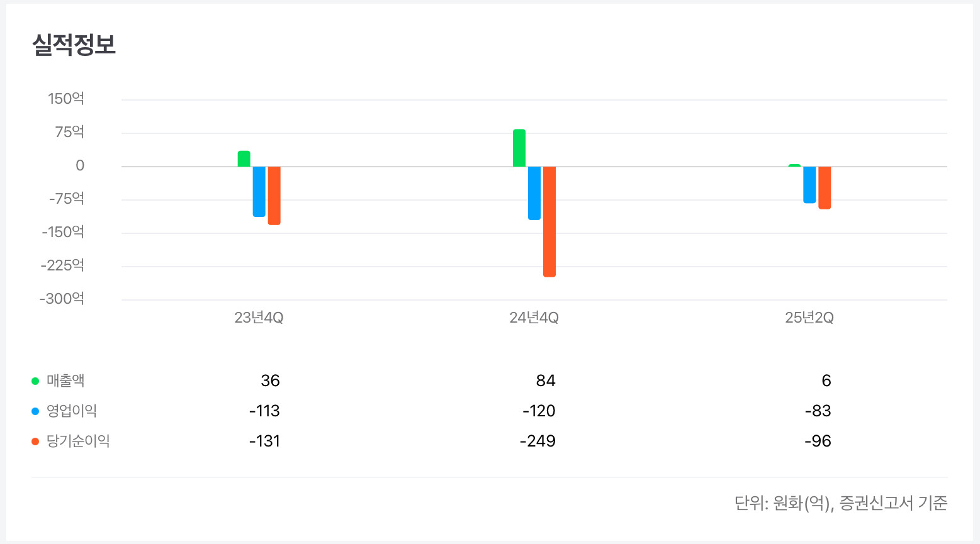The width and height of the screenshot is (980, 544).
Task: Click the orange 25년2Q net income bar
Action: click(825, 187)
